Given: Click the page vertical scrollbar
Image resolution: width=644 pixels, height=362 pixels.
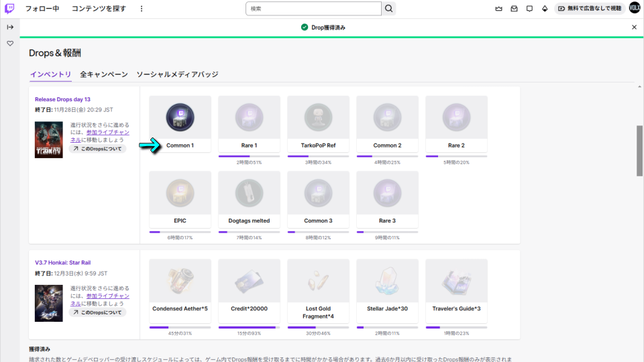Looking at the screenshot, I should tap(639, 151).
